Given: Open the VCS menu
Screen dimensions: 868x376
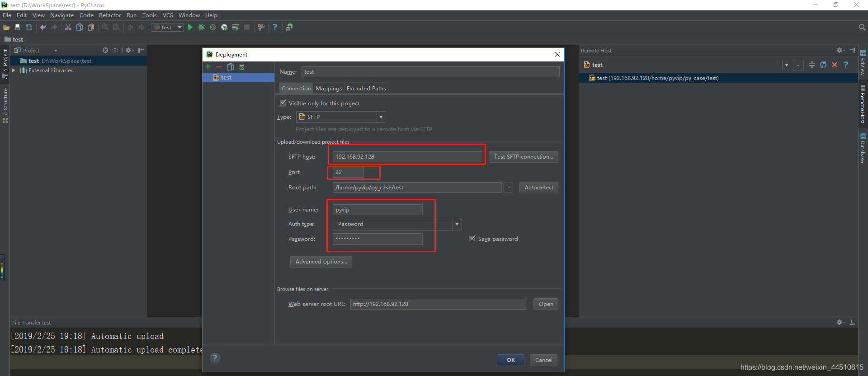Looking at the screenshot, I should pos(168,15).
